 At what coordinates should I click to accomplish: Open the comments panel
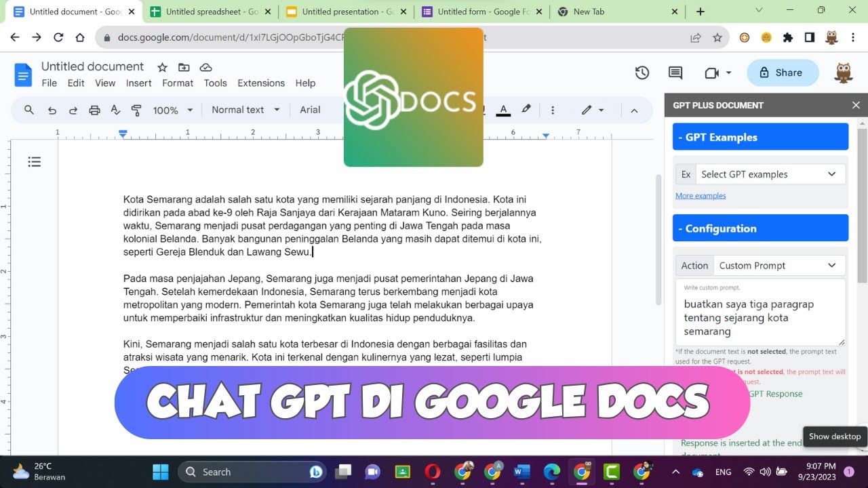point(675,73)
